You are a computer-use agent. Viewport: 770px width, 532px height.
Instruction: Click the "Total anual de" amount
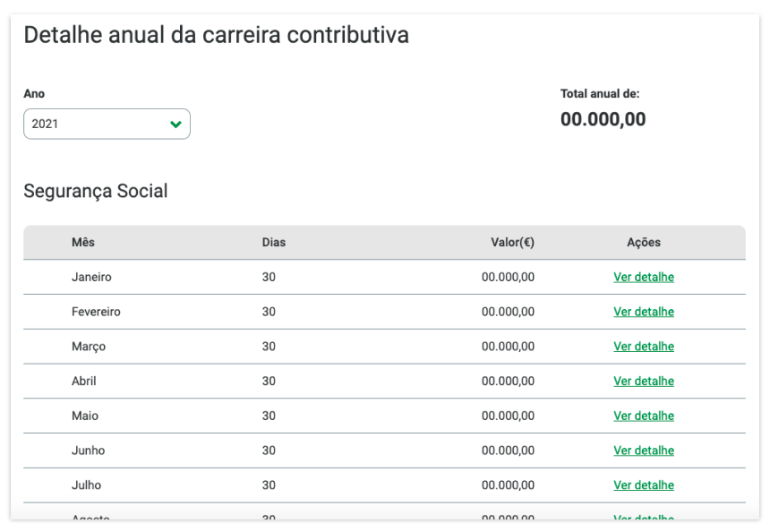(x=603, y=119)
